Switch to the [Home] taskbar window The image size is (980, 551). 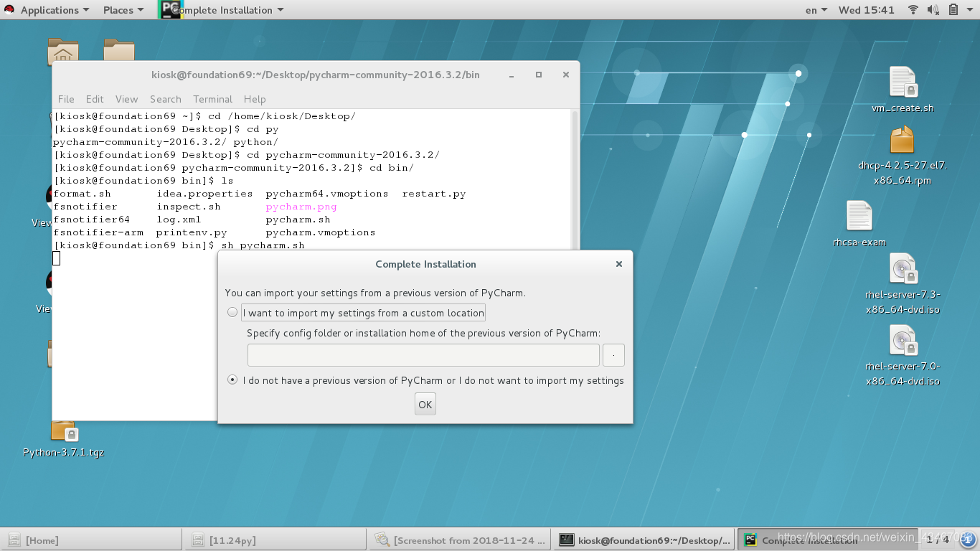[91, 540]
